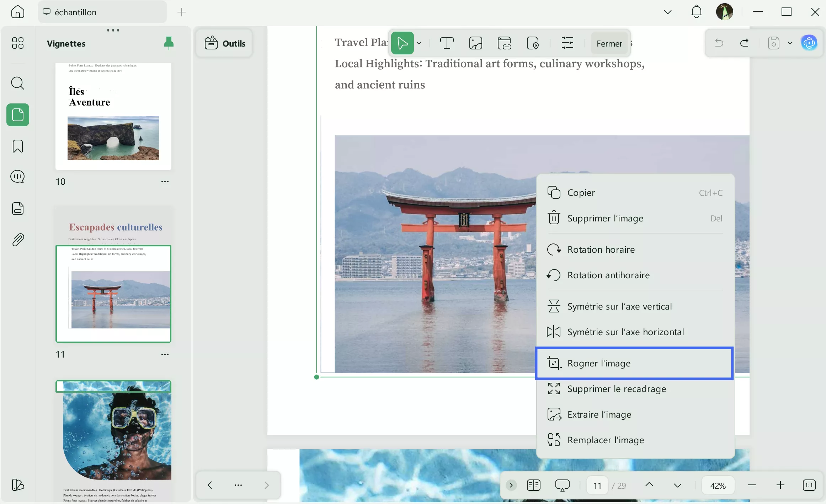Open the search magnifier in sidebar
This screenshot has width=826, height=504.
click(x=17, y=84)
